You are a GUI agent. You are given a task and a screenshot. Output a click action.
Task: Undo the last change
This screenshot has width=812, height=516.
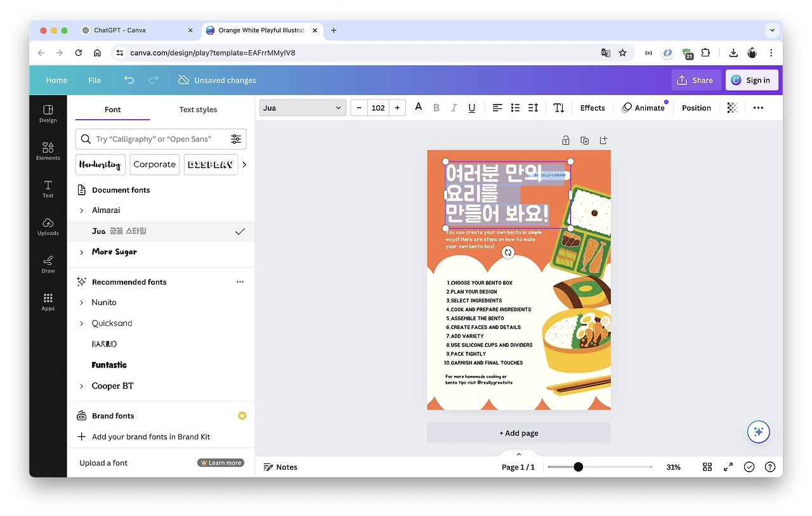pos(129,80)
